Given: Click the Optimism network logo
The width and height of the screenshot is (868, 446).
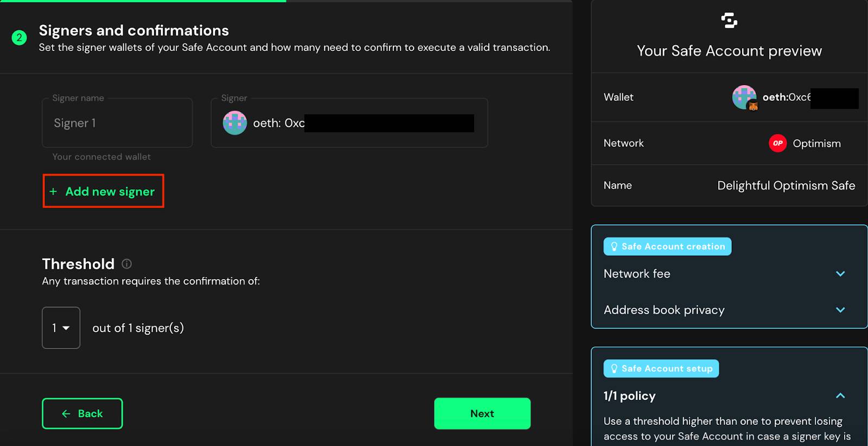Looking at the screenshot, I should tap(777, 143).
